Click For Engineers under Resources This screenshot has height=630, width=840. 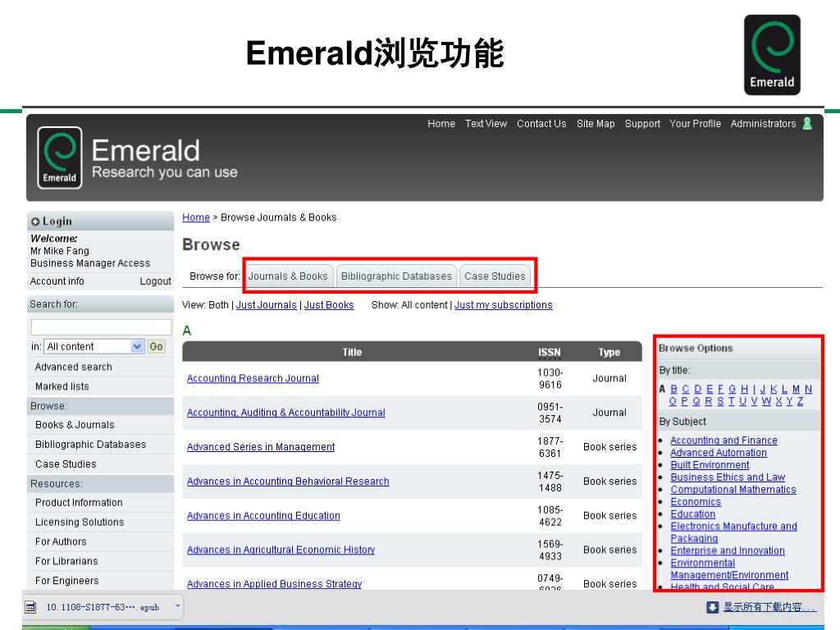[x=67, y=581]
